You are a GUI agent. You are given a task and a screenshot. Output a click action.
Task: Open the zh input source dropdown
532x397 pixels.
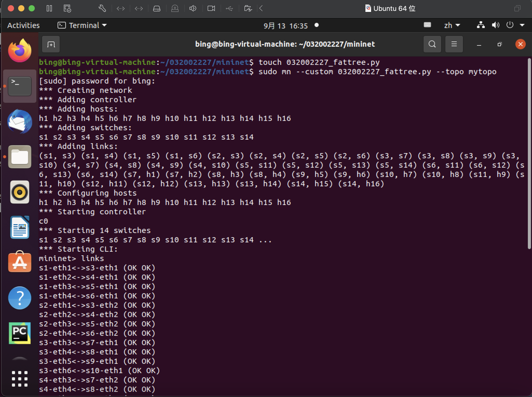tap(452, 25)
